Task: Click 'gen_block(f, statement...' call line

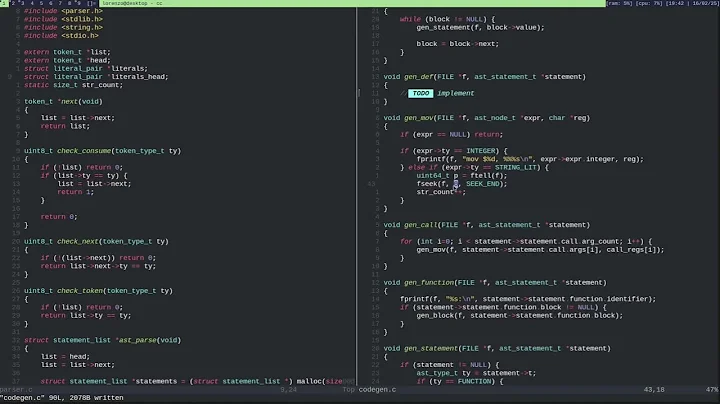Action: pos(520,315)
